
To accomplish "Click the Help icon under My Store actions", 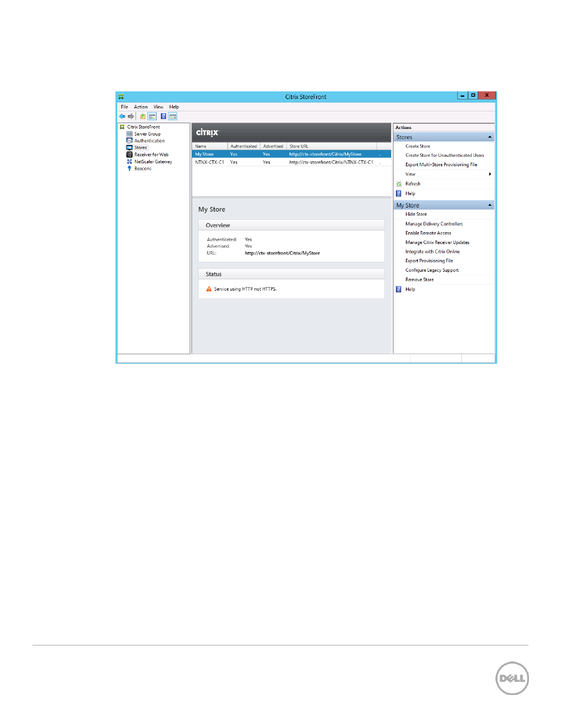I will (399, 289).
